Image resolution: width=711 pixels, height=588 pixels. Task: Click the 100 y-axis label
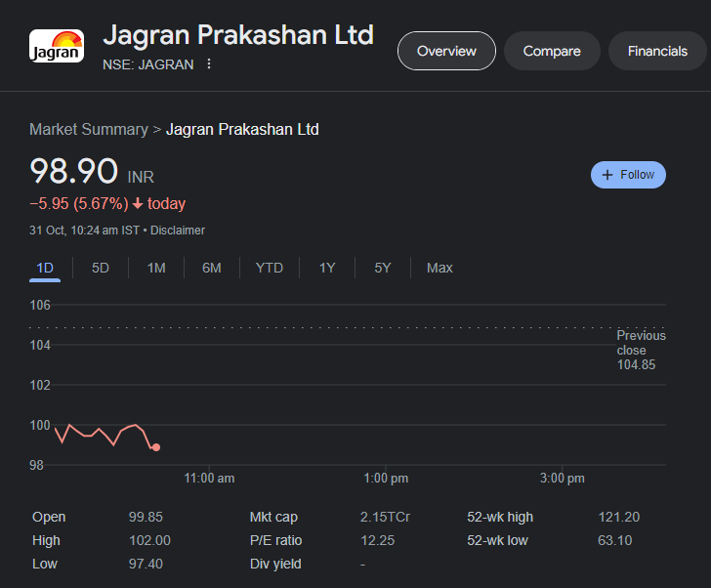(x=40, y=425)
